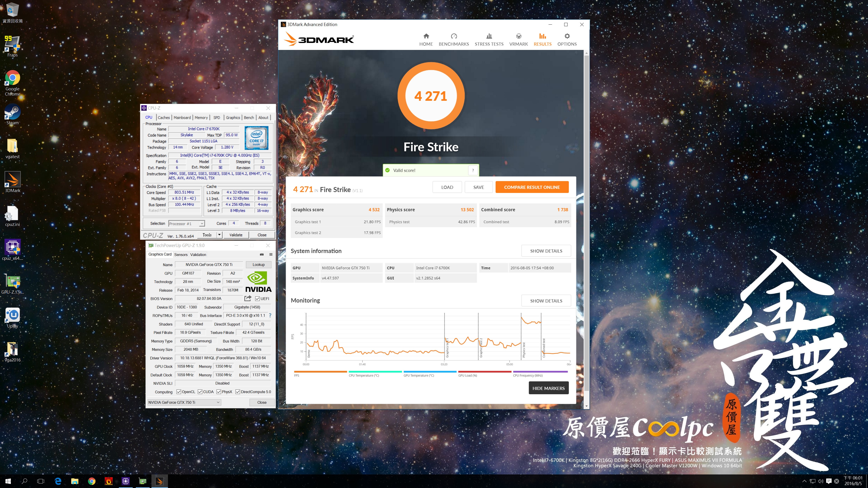Click the BIOS version share/export icon
This screenshot has height=488, width=868.
click(x=248, y=298)
